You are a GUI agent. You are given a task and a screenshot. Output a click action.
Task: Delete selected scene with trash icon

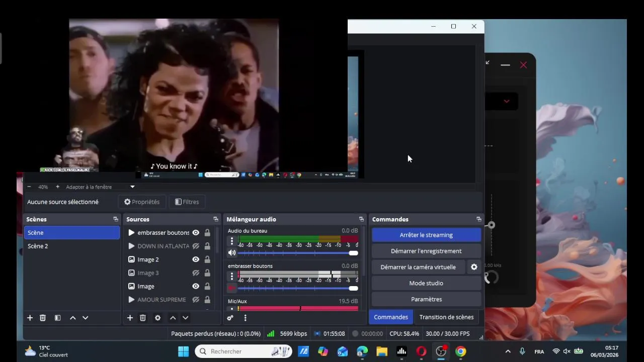[x=43, y=318]
